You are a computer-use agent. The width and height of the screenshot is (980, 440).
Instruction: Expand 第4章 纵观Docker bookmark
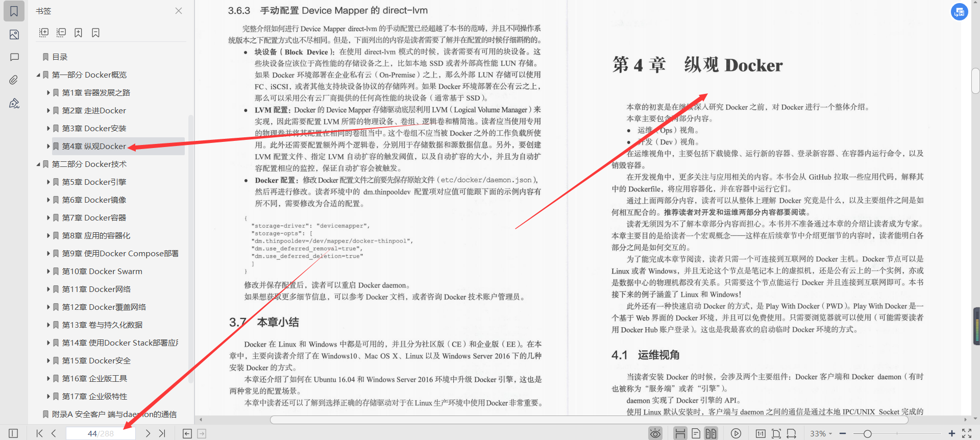tap(48, 146)
